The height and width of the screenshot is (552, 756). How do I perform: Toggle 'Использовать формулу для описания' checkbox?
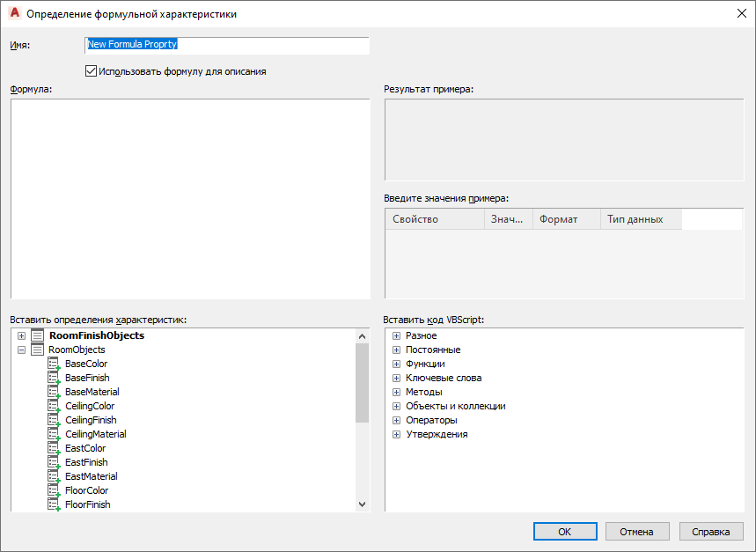(91, 71)
